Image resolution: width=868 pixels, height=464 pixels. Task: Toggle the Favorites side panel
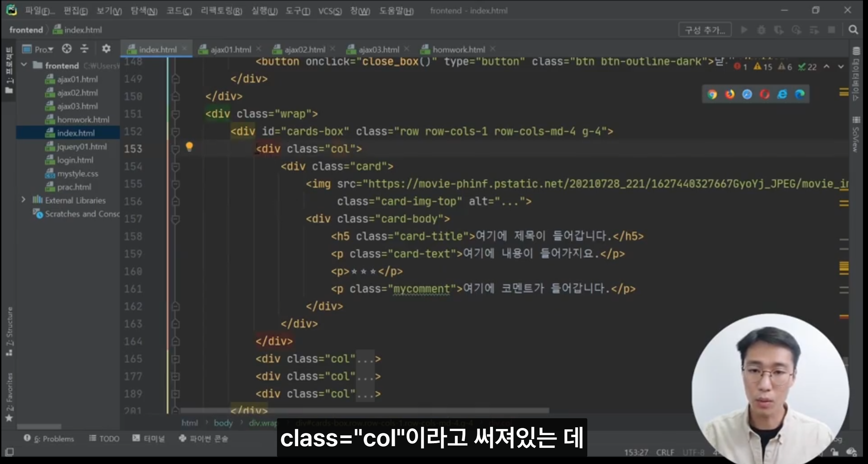click(x=9, y=397)
